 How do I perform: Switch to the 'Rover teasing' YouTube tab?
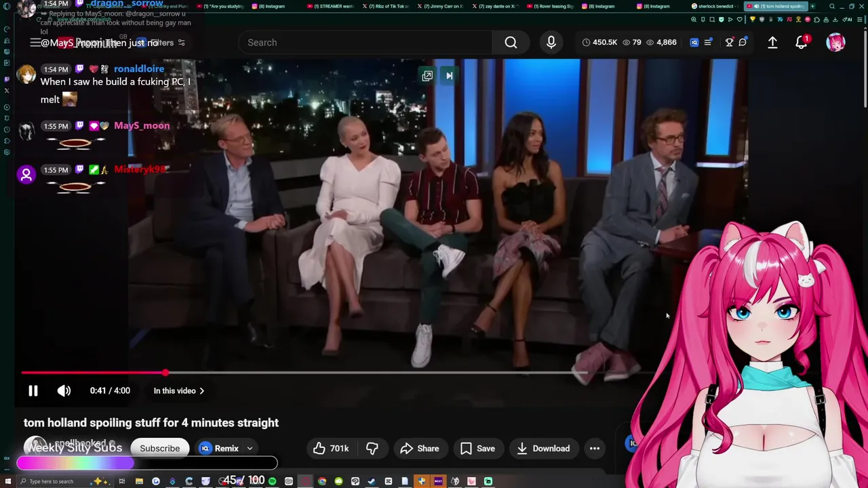(549, 6)
